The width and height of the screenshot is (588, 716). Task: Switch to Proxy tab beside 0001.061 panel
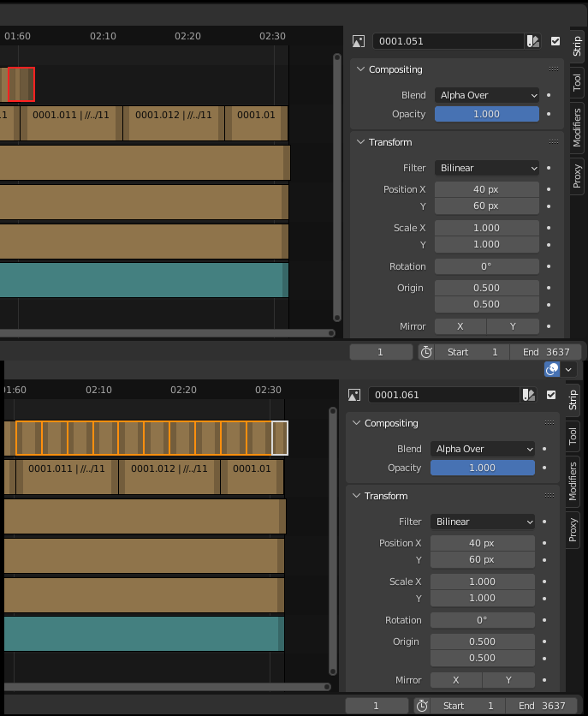(573, 529)
